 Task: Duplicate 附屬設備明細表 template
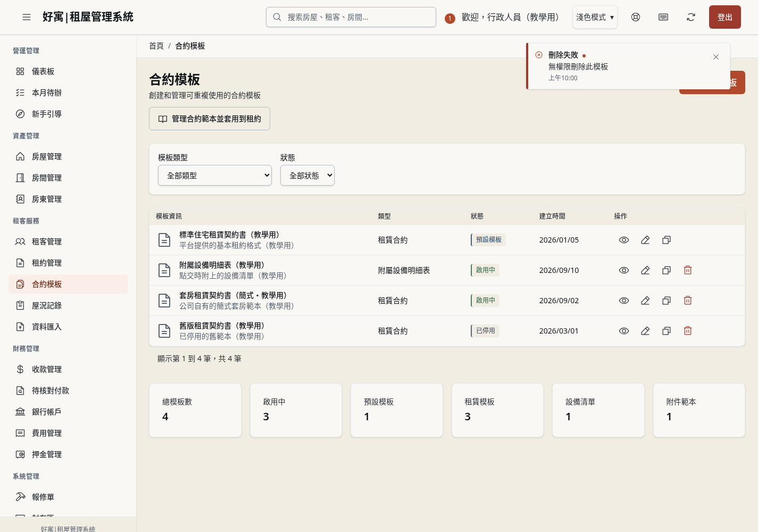667,270
